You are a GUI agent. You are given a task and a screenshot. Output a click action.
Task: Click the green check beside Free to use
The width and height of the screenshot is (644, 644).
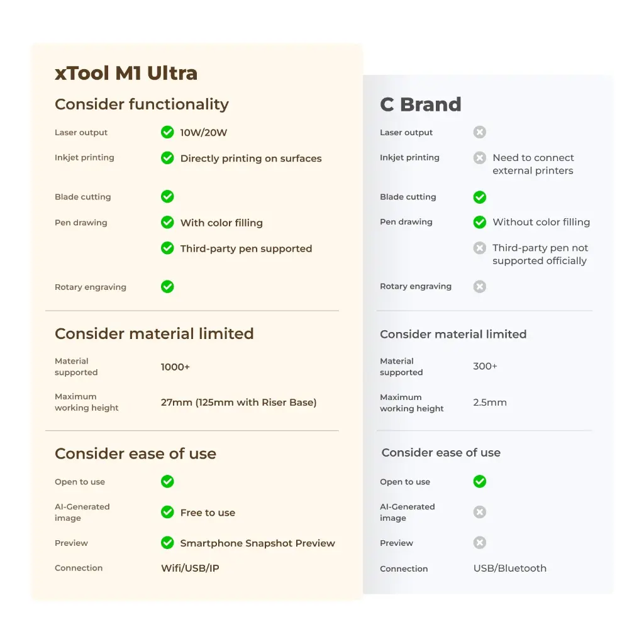[x=167, y=512]
